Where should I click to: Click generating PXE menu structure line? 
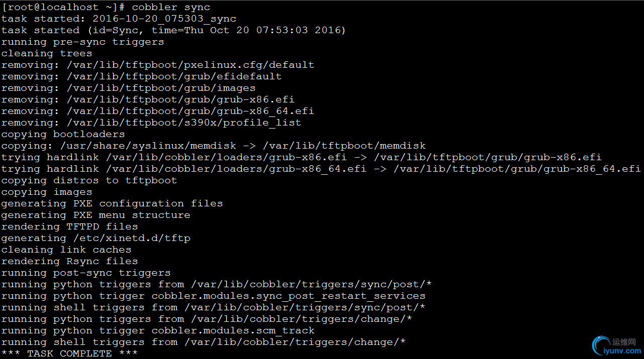click(96, 215)
